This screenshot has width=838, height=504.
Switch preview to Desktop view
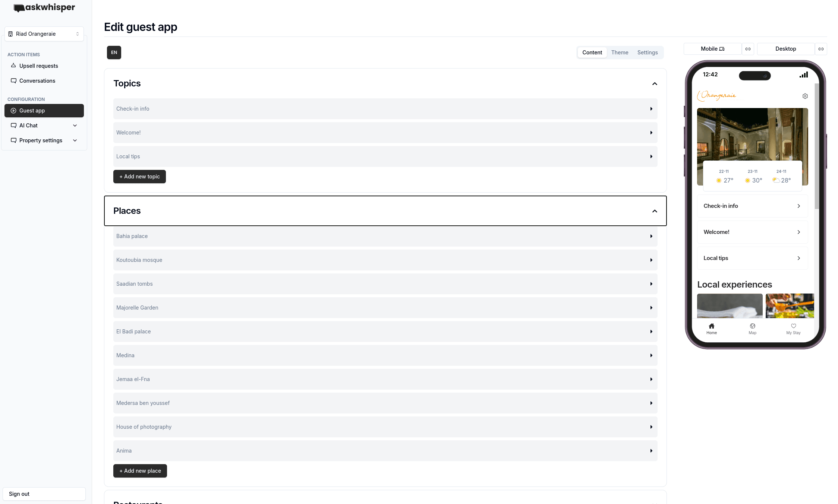click(x=785, y=49)
